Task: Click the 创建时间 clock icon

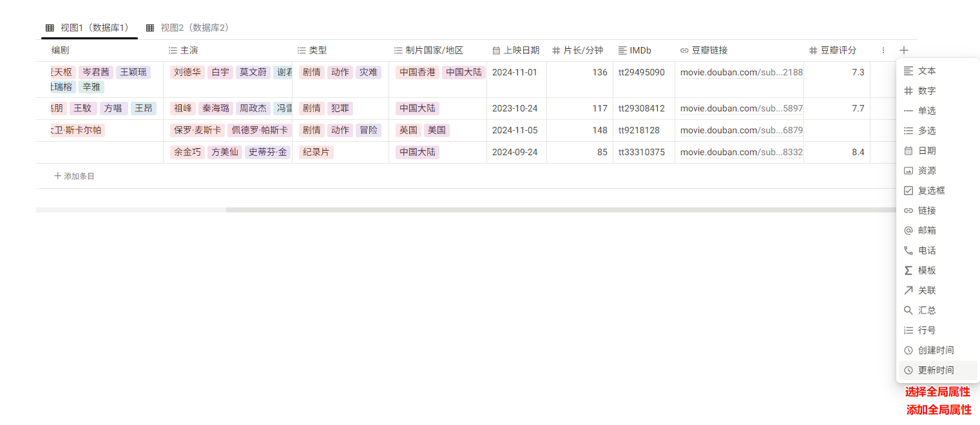Action: tap(908, 350)
